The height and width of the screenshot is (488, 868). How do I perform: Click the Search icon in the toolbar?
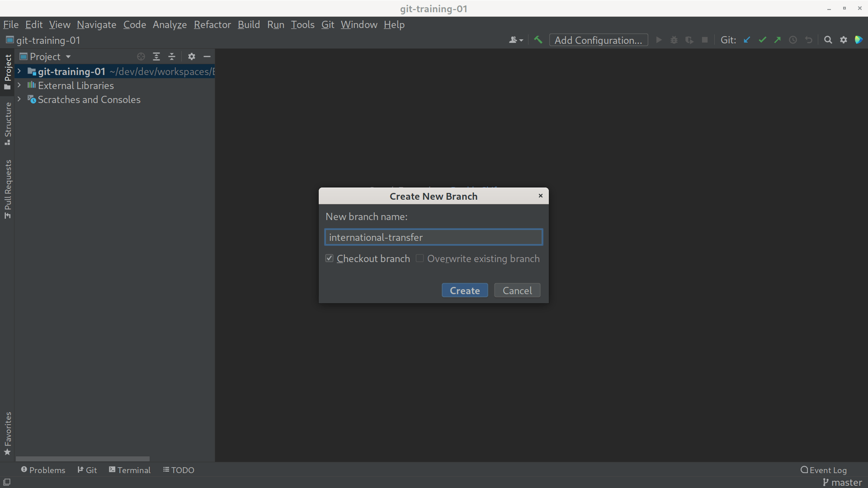829,40
